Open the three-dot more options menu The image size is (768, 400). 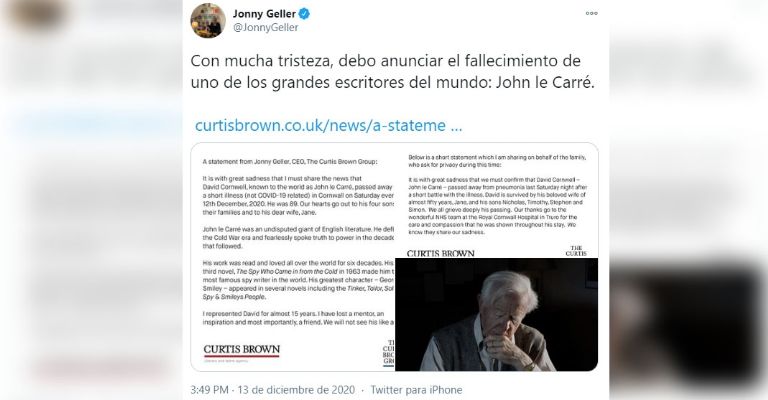pyautogui.click(x=591, y=14)
